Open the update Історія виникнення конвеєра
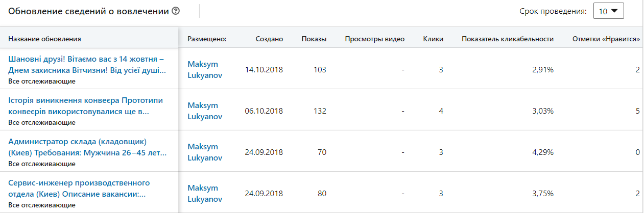644x213 pixels. 79,105
